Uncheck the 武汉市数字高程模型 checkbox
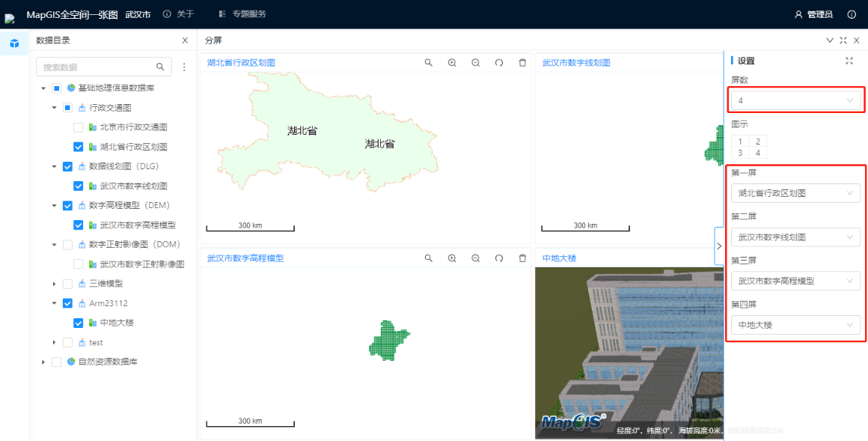The height and width of the screenshot is (441, 868). coord(78,225)
